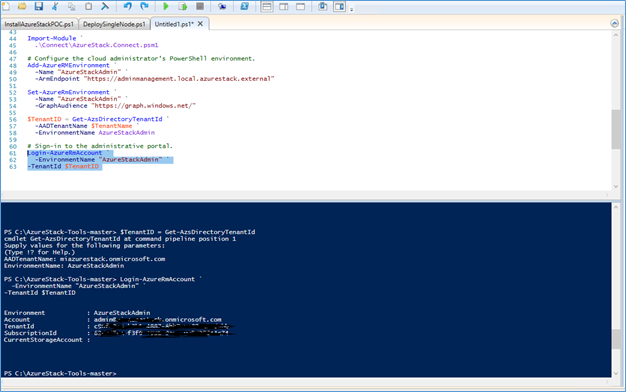Clear the console pane with the brush icon
Viewport: 626px width, 392px height.
105,6
